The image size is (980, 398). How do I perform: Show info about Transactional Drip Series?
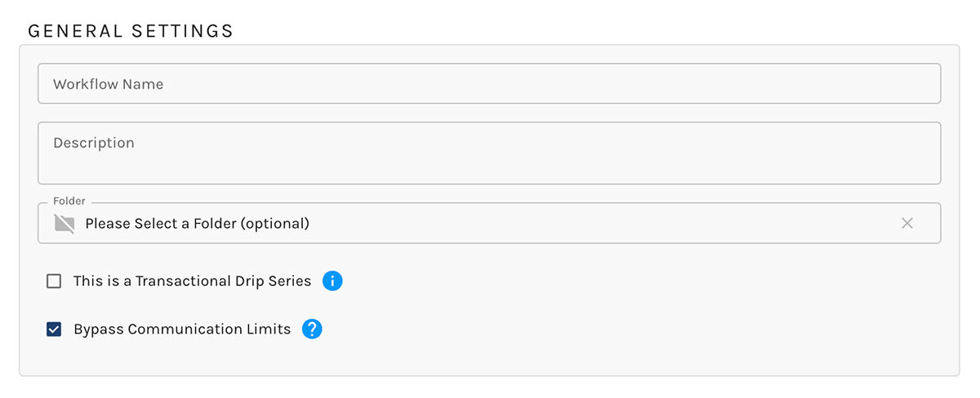click(332, 281)
